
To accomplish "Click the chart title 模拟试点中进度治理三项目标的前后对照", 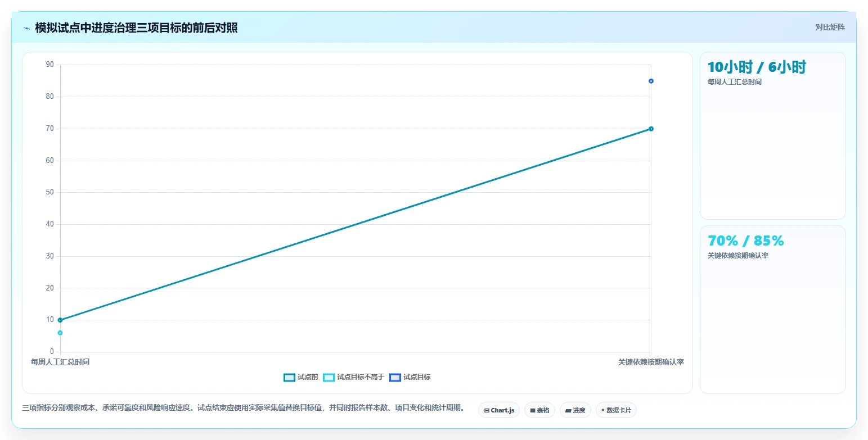I will 136,28.
